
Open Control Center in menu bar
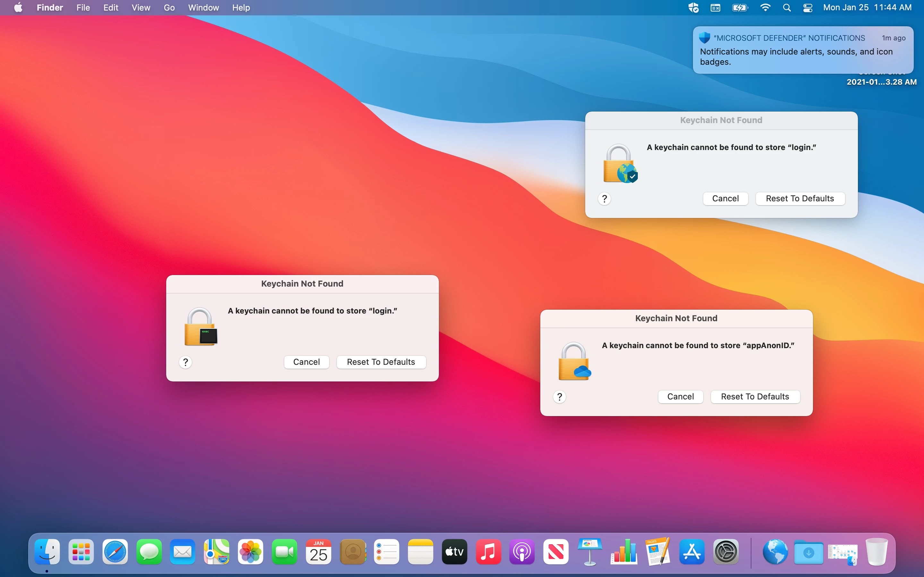[808, 8]
